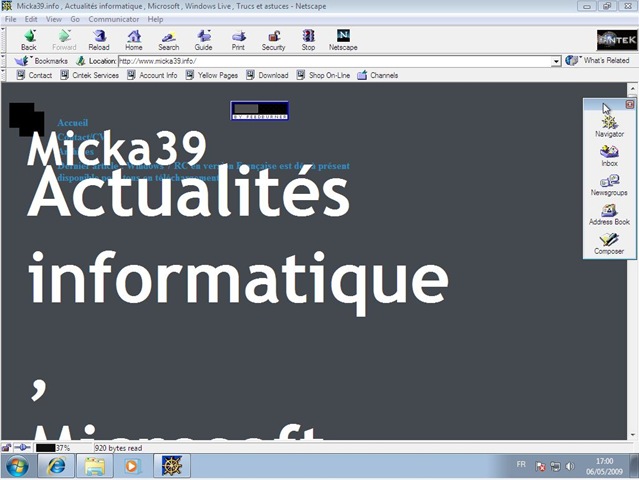Open the Windows Start menu
Screen dimensions: 639x480
[18, 466]
